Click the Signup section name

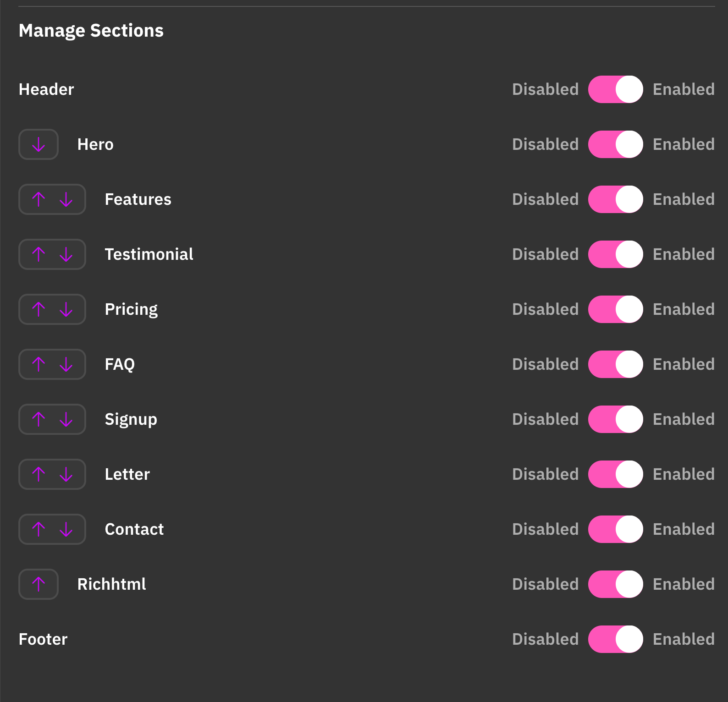[x=131, y=419]
